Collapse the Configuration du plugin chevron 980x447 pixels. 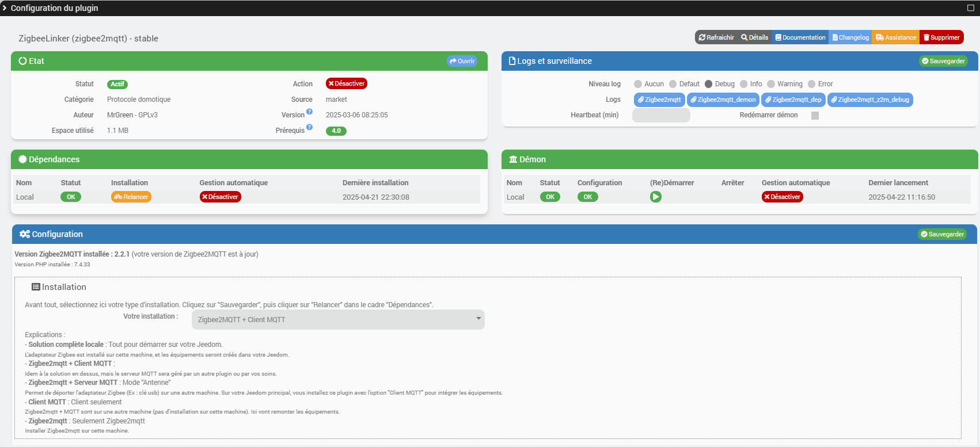5,8
